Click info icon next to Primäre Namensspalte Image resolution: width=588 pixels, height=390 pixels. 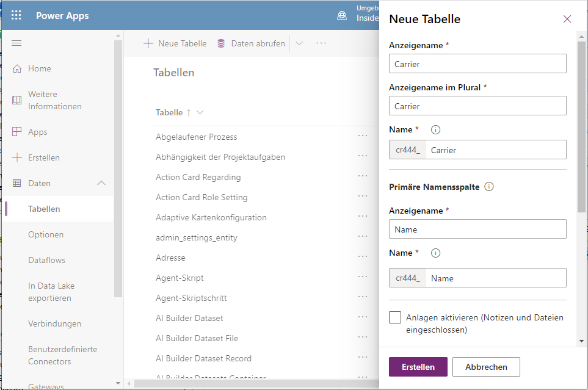488,187
